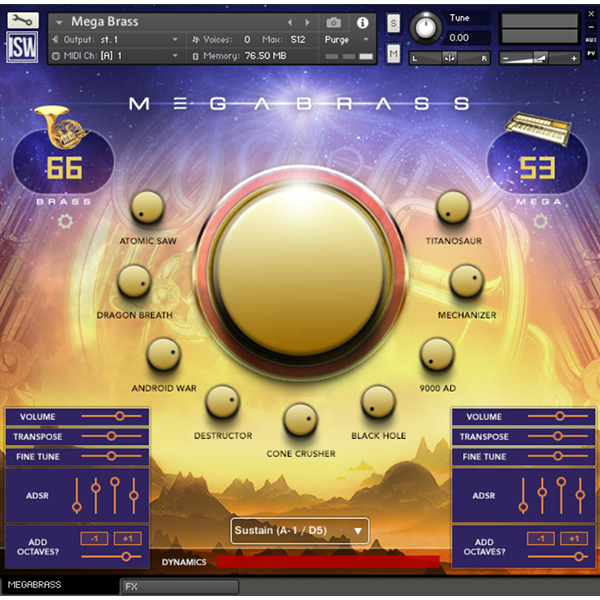Take a snapshot with the camera icon
The height and width of the screenshot is (600, 600).
[x=333, y=23]
